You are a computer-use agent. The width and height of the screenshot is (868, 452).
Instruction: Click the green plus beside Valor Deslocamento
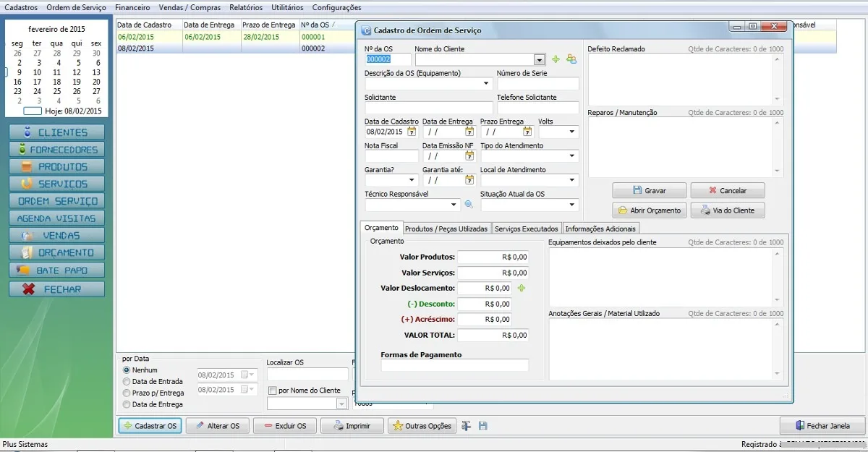tap(521, 288)
